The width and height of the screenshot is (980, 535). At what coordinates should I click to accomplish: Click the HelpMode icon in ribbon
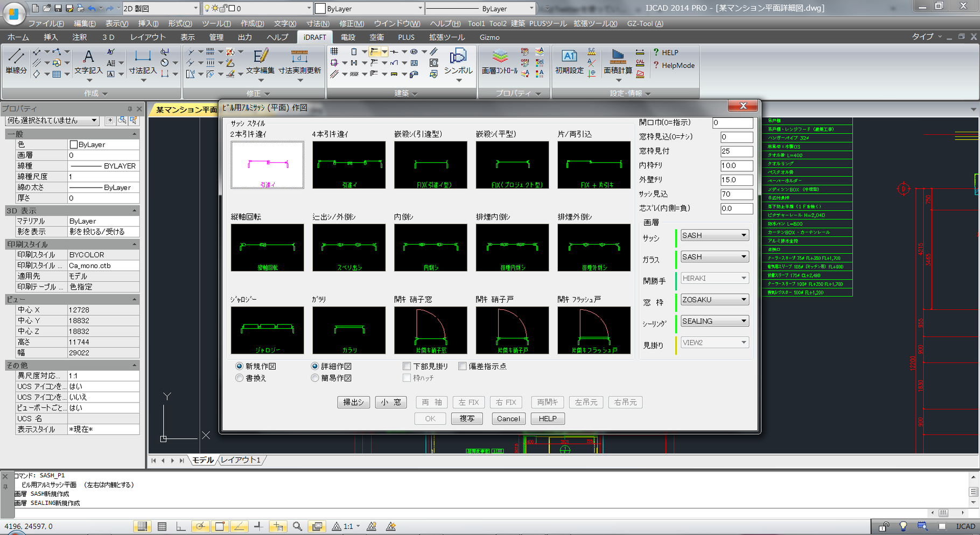point(656,65)
